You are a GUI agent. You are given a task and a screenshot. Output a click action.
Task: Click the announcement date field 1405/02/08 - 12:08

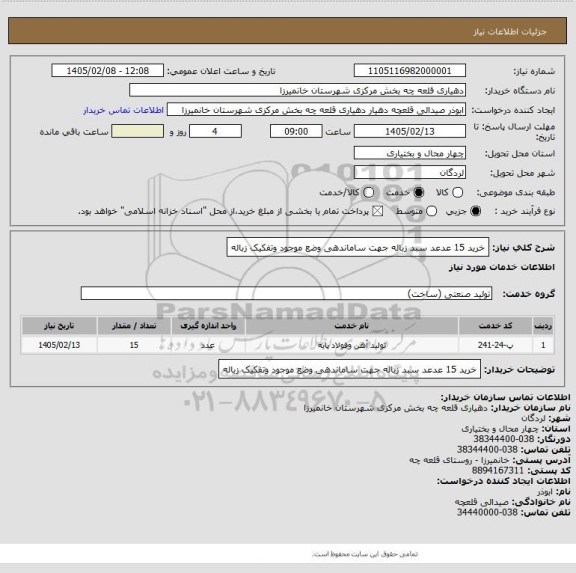click(108, 71)
